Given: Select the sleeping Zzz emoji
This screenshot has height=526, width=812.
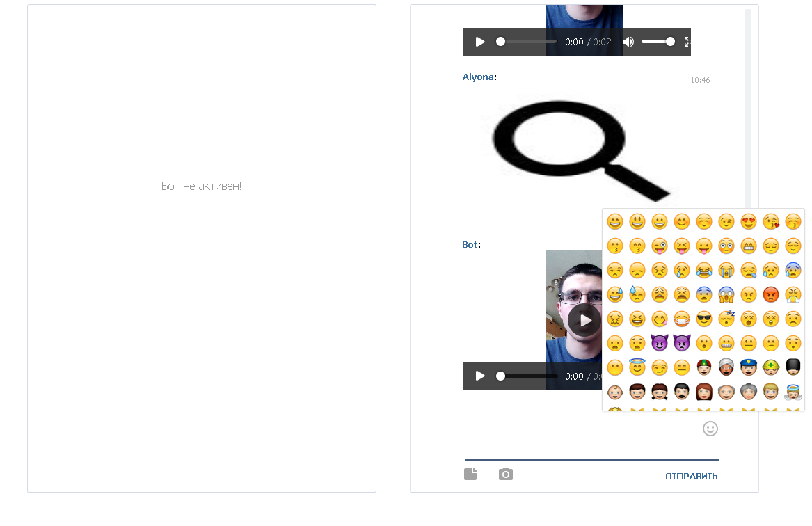Looking at the screenshot, I should tap(726, 319).
